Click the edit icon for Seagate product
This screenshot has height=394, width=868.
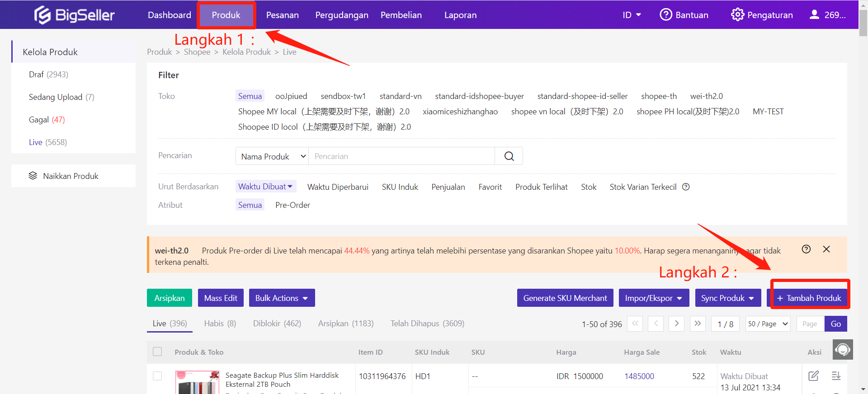pyautogui.click(x=813, y=376)
